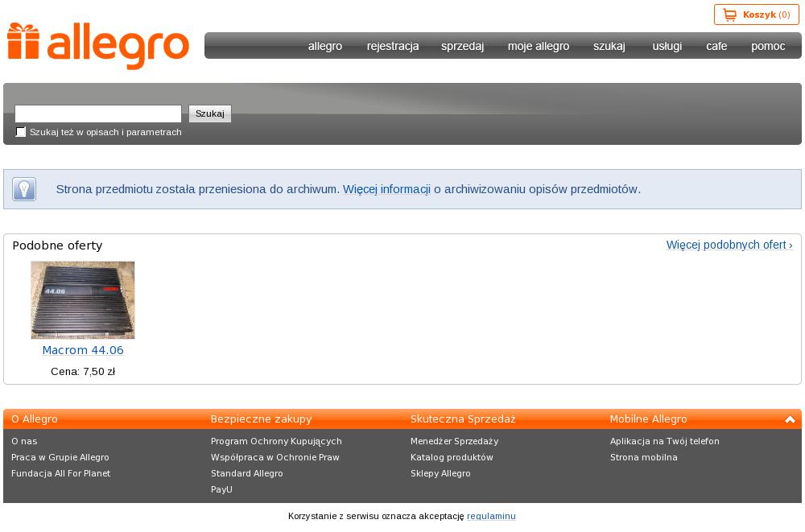Go to rejestracja in the navigation bar
The image size is (805, 532).
[393, 46]
